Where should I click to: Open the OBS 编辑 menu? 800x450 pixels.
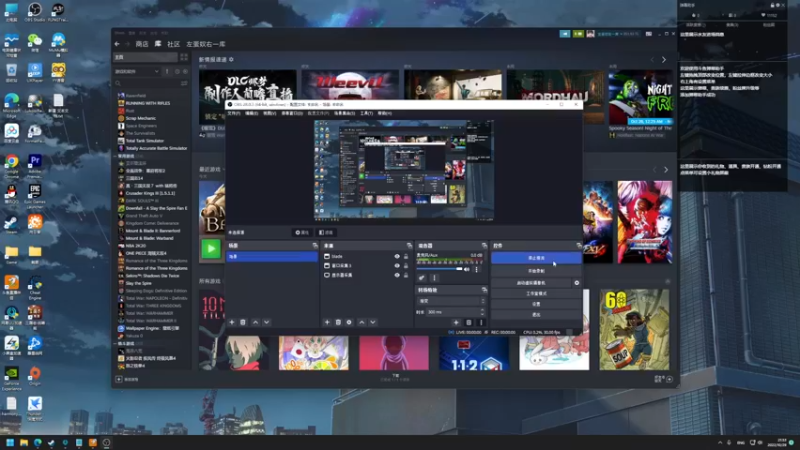coord(252,113)
